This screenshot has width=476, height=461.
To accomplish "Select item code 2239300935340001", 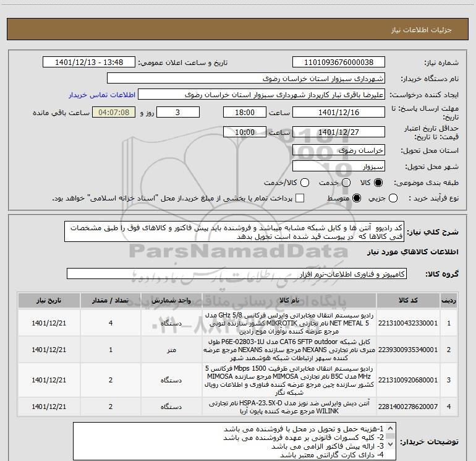I will click(408, 350).
